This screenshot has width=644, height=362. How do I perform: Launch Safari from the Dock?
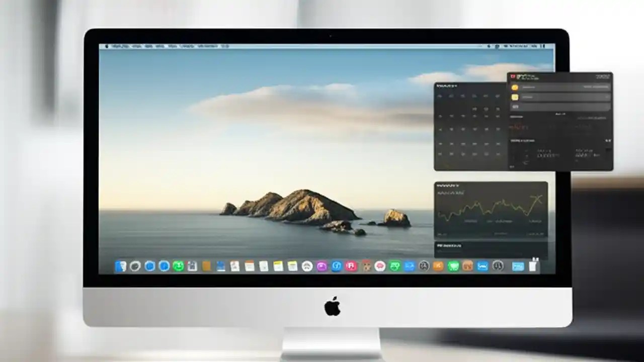point(149,266)
